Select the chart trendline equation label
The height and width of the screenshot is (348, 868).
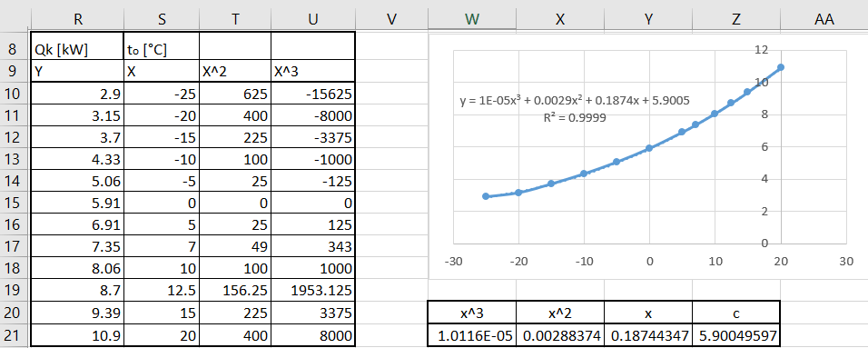tap(574, 101)
